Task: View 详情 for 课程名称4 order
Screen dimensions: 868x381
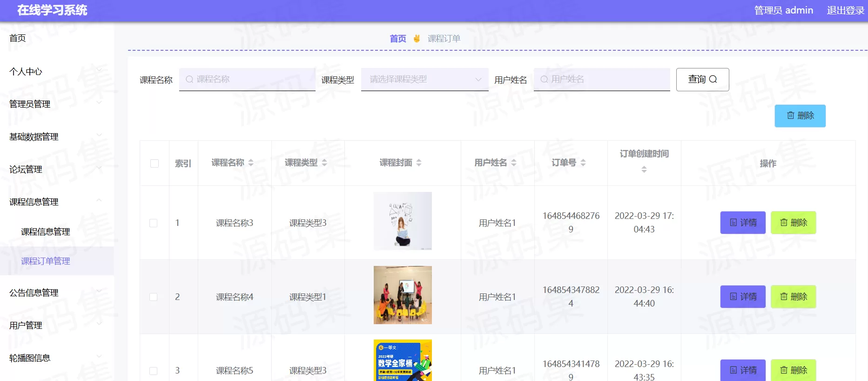Action: pos(743,297)
